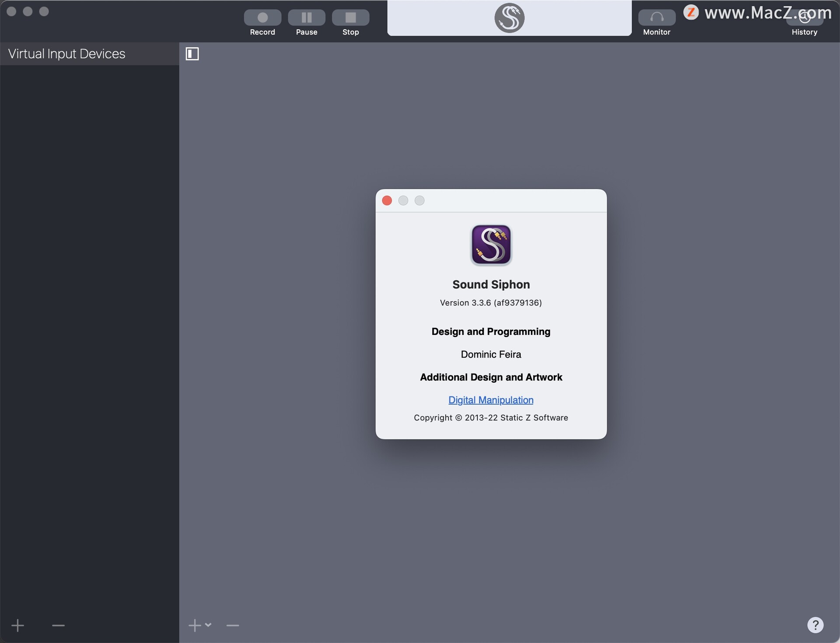Pause the recording
Image resolution: width=840 pixels, height=643 pixels.
(307, 18)
